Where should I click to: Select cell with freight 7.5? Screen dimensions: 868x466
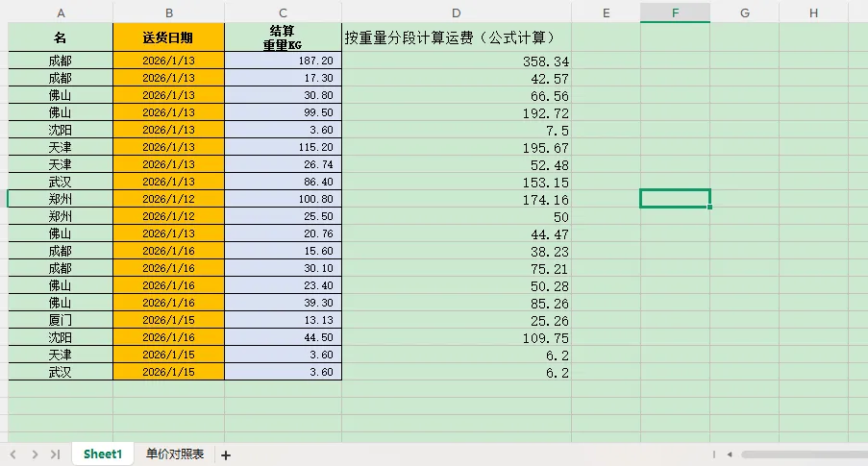(x=457, y=130)
